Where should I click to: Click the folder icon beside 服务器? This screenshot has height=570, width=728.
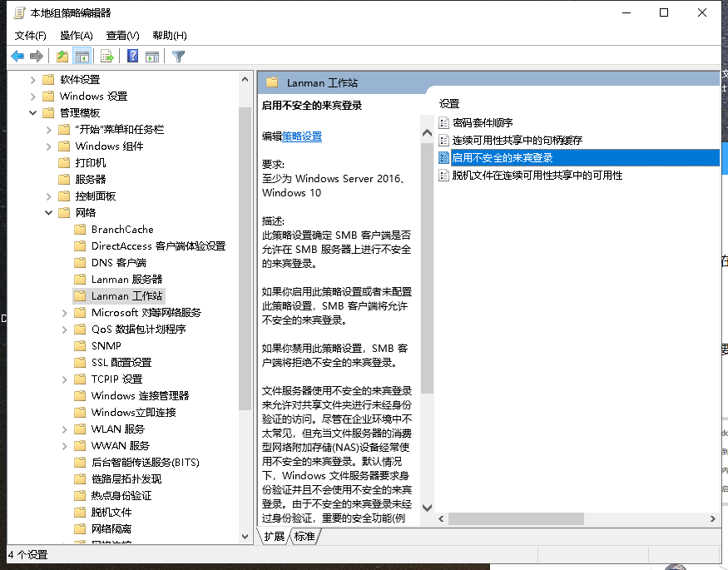tap(64, 179)
